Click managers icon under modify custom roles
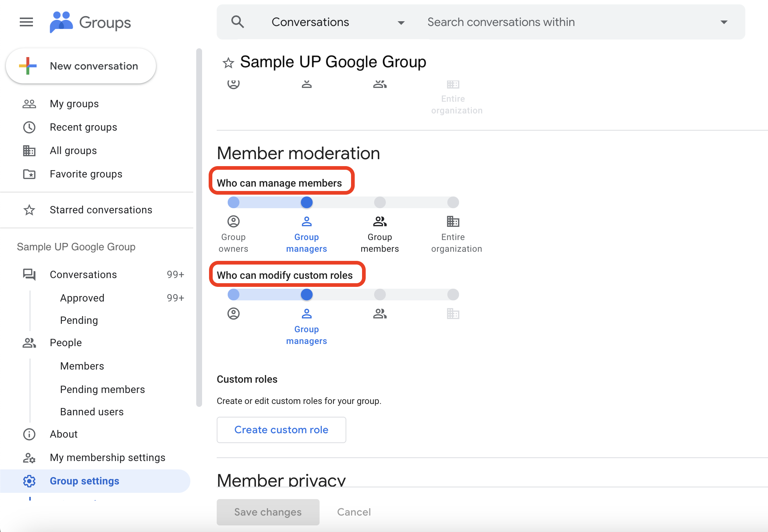Viewport: 768px width, 532px height. (x=307, y=314)
